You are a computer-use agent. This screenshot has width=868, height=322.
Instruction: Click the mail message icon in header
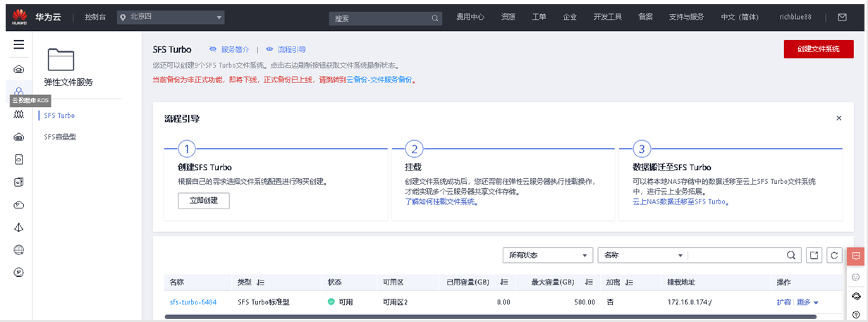click(842, 17)
